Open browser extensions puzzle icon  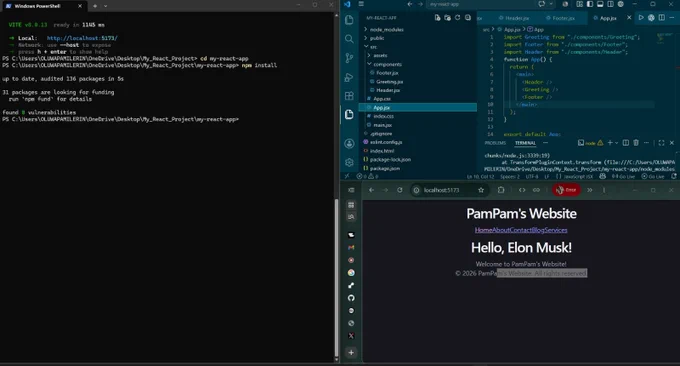(x=501, y=190)
